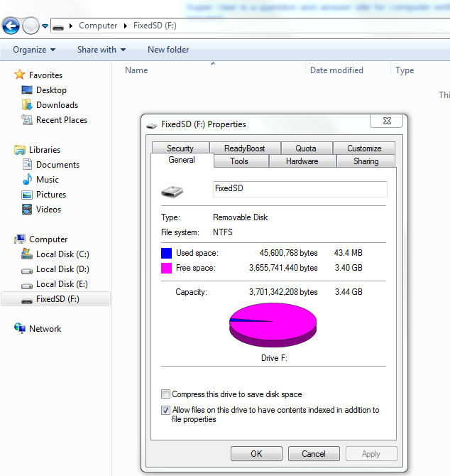Click OK in Properties dialog
This screenshot has height=476, width=450.
256,453
